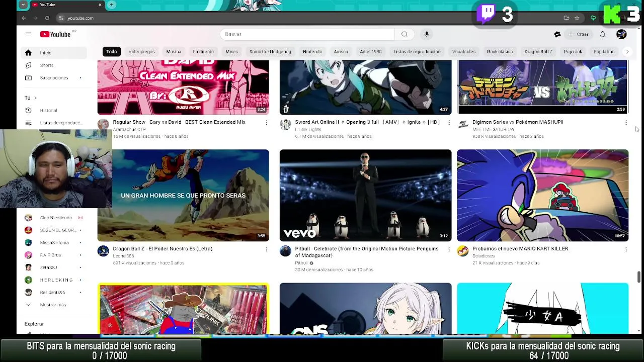Image resolution: width=644 pixels, height=362 pixels.
Task: Open L Low Lights channel name
Action: [308, 129]
